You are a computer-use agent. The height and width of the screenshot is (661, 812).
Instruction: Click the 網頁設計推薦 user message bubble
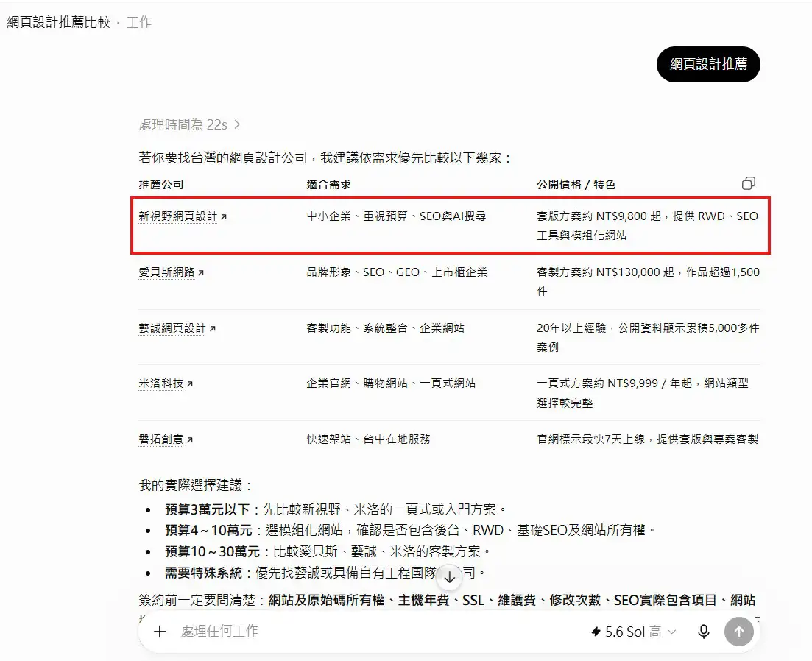(x=708, y=64)
